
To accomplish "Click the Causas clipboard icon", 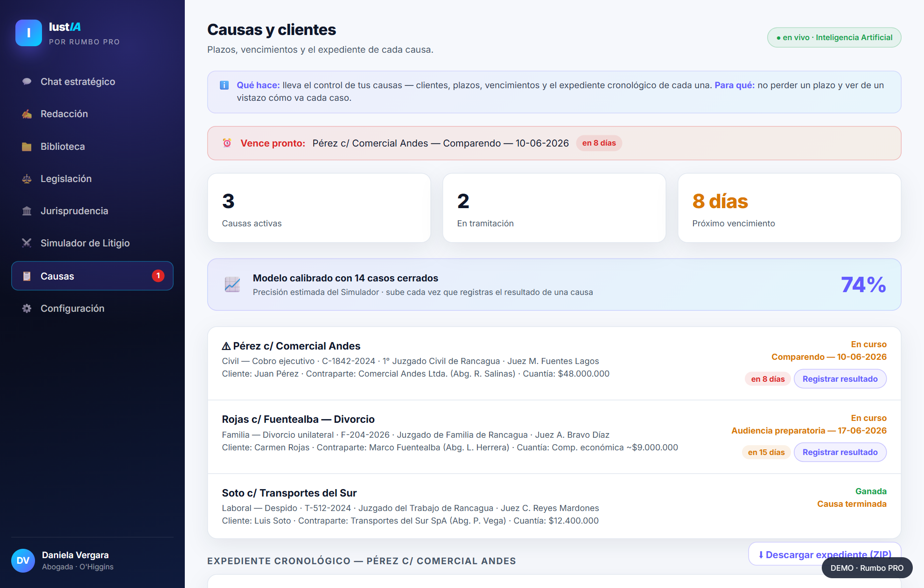I will click(27, 276).
